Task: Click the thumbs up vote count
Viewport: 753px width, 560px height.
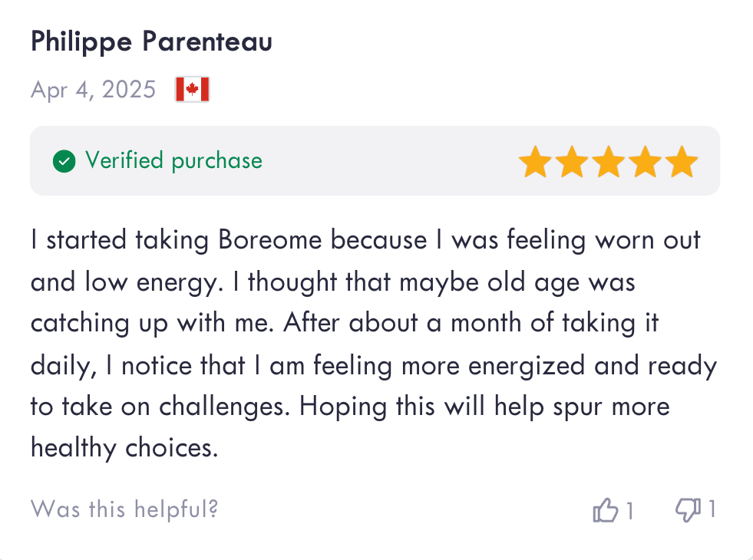Action: (x=629, y=510)
